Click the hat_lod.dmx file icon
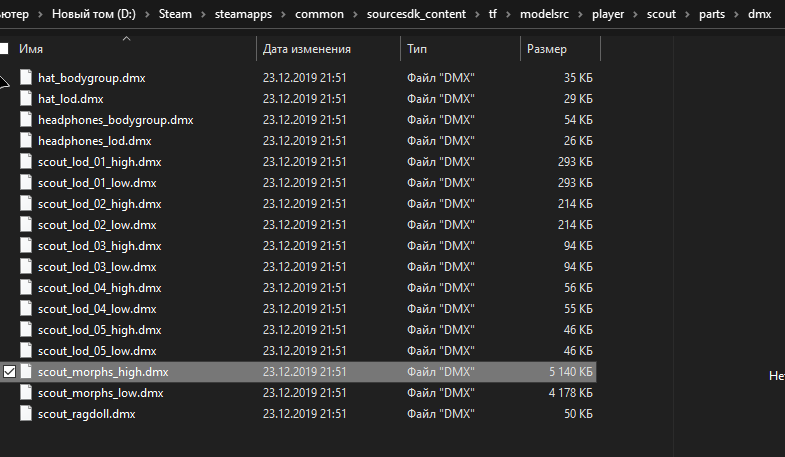 click(26, 99)
